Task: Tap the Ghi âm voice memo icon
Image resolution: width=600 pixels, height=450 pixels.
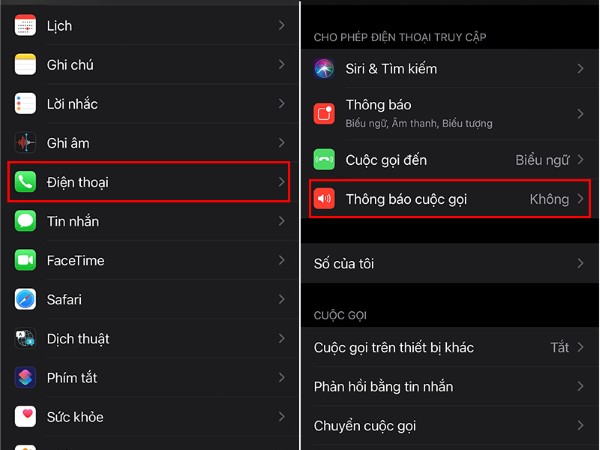Action: [x=25, y=143]
